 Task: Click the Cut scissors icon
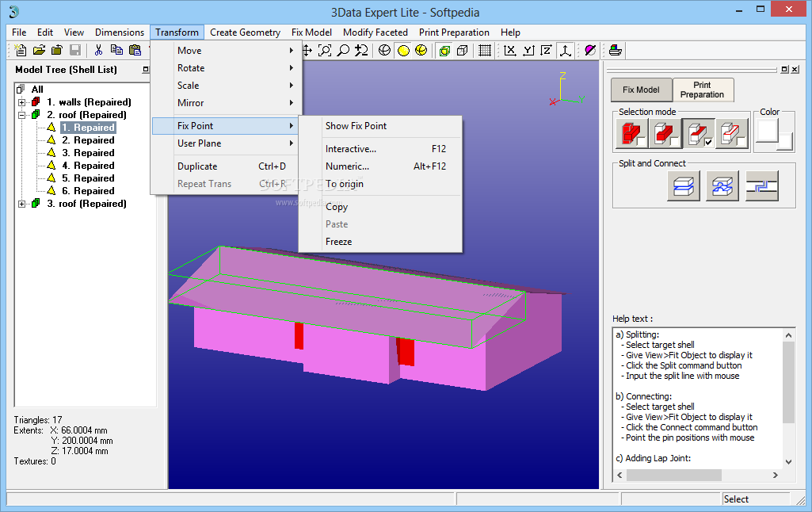coord(98,50)
